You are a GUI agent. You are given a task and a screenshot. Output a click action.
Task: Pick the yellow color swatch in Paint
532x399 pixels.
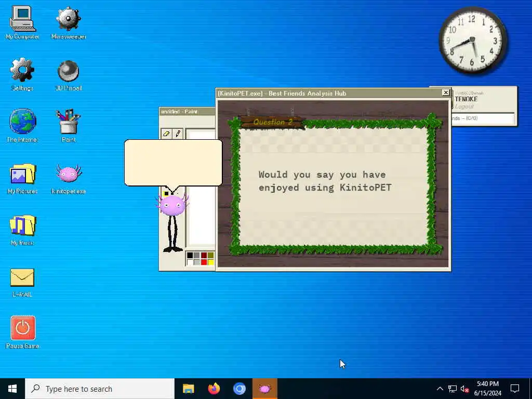(211, 262)
